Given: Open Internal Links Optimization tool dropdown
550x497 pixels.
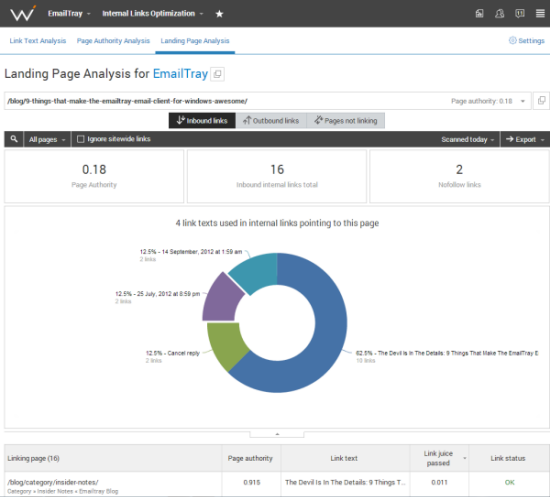Looking at the screenshot, I should [153, 13].
